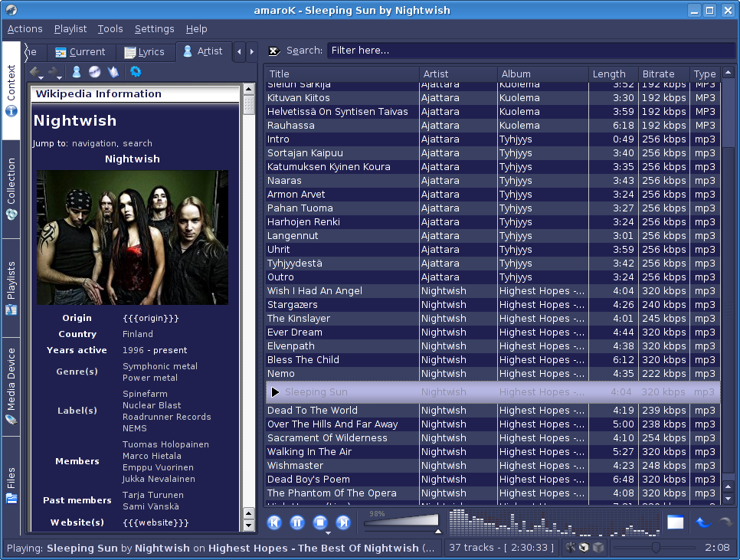
Task: Open the Collection sidebar tab
Action: (x=11, y=189)
